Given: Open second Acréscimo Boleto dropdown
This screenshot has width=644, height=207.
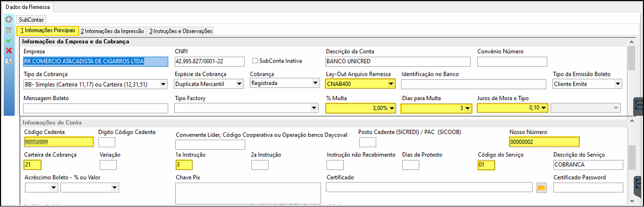Looking at the screenshot, I should point(115,187).
